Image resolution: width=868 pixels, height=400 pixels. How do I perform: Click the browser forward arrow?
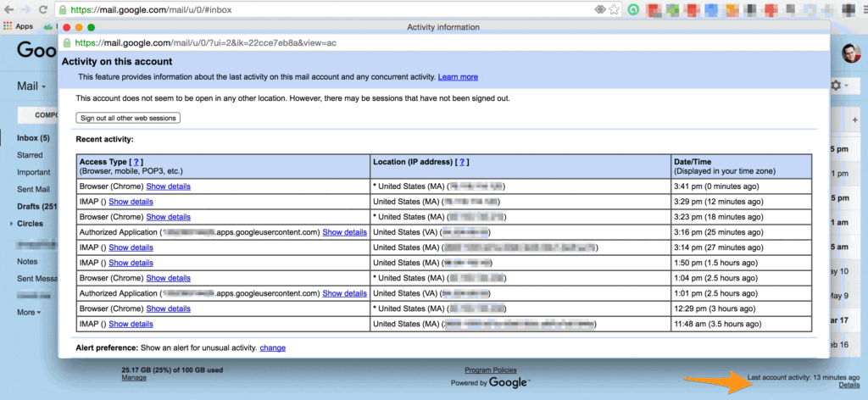(25, 9)
